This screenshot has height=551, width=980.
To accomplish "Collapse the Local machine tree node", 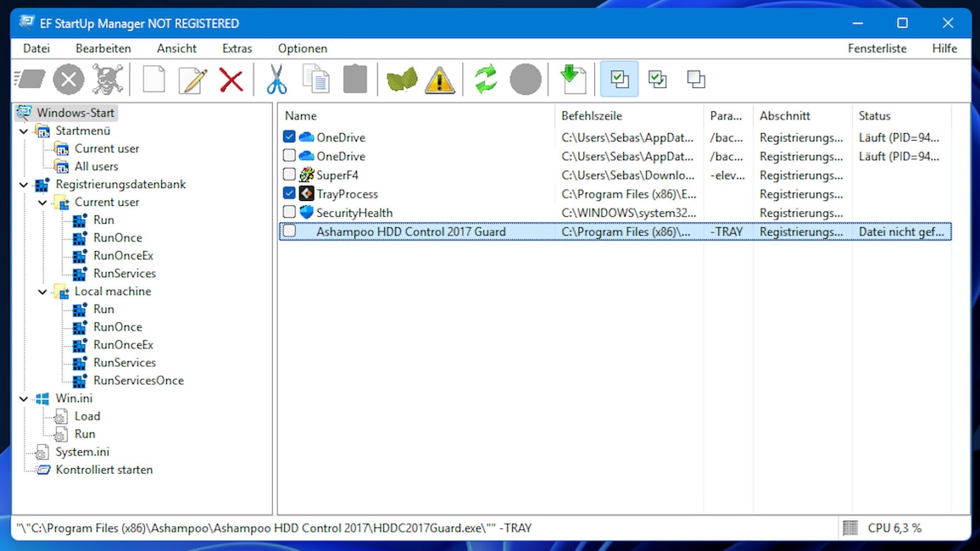I will click(x=42, y=292).
